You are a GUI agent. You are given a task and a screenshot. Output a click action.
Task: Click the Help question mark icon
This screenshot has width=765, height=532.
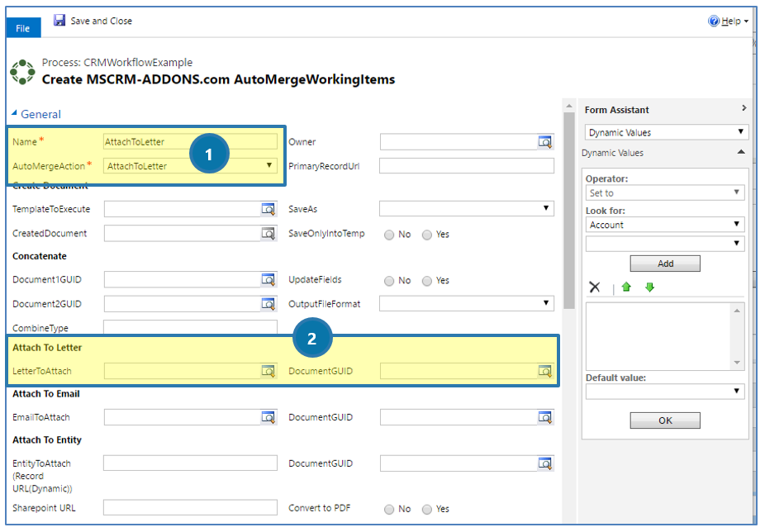[713, 21]
